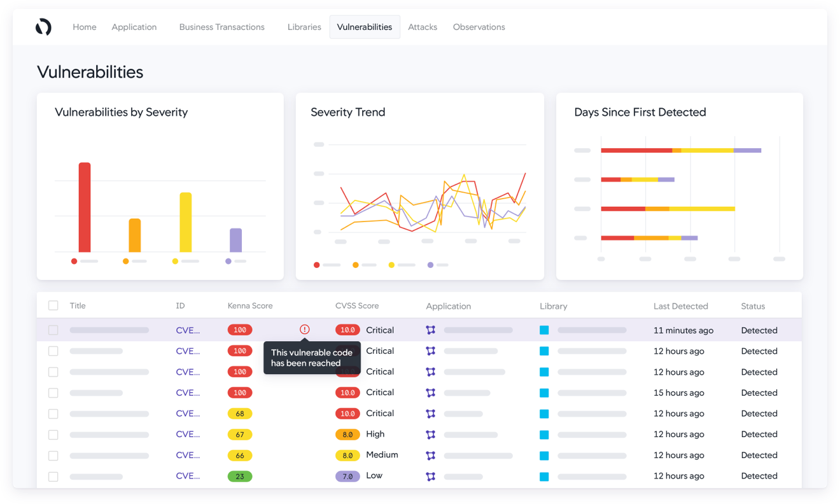The width and height of the screenshot is (840, 504).
Task: Click the 'Medium' severity label
Action: (382, 455)
